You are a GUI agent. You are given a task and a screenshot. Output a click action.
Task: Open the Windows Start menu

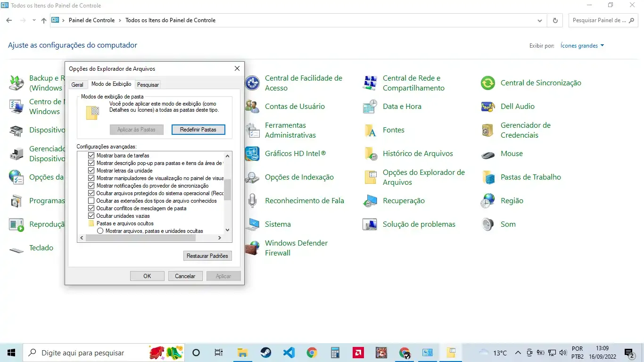click(11, 353)
